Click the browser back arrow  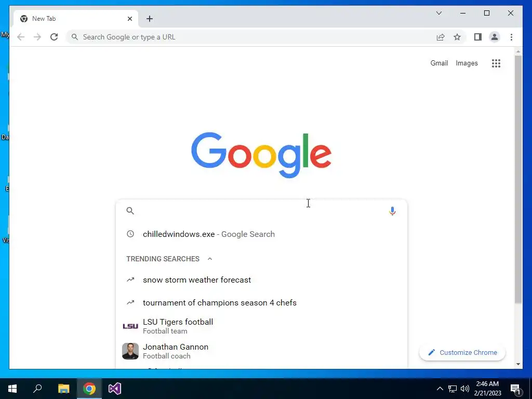[21, 37]
